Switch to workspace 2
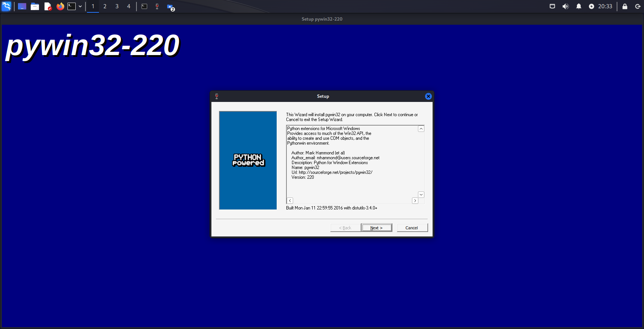 pyautogui.click(x=105, y=6)
